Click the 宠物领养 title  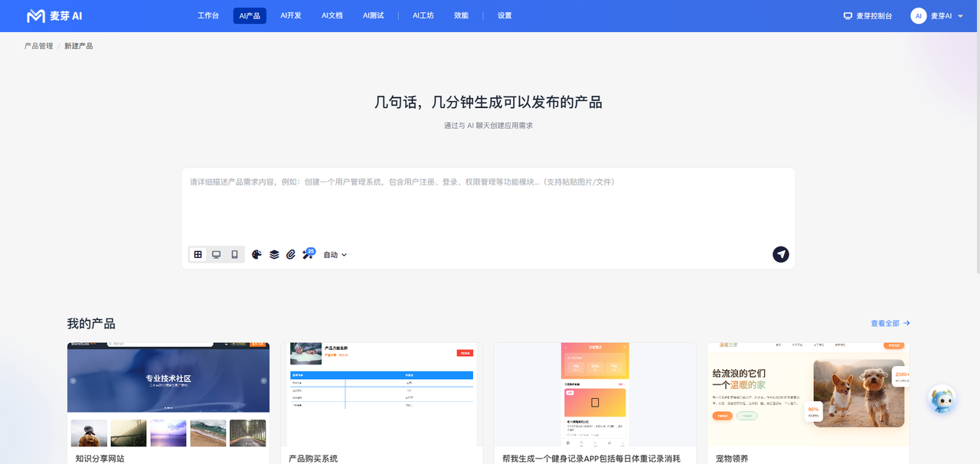click(732, 459)
